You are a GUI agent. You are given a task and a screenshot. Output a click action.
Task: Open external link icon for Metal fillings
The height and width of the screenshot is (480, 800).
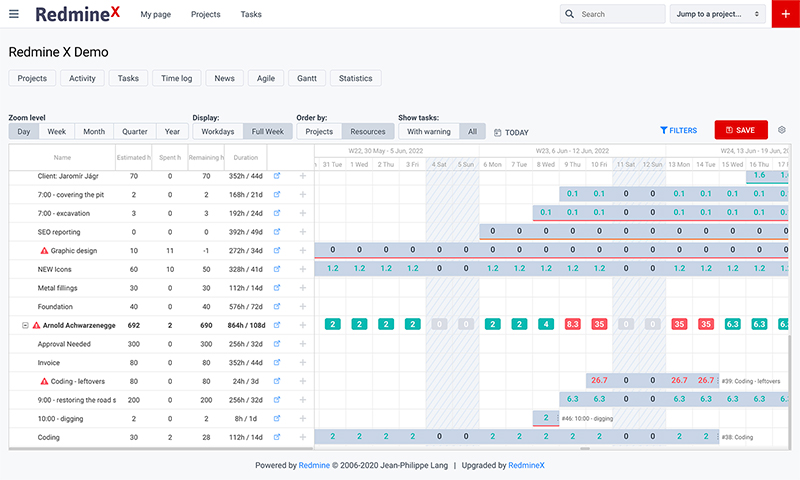(277, 288)
